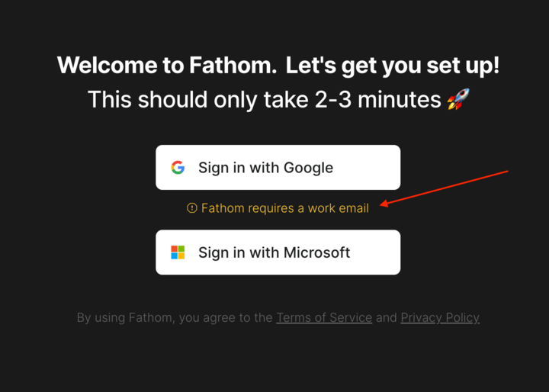The height and width of the screenshot is (392, 549).
Task: Click the rocket emoji
Action: tap(458, 99)
